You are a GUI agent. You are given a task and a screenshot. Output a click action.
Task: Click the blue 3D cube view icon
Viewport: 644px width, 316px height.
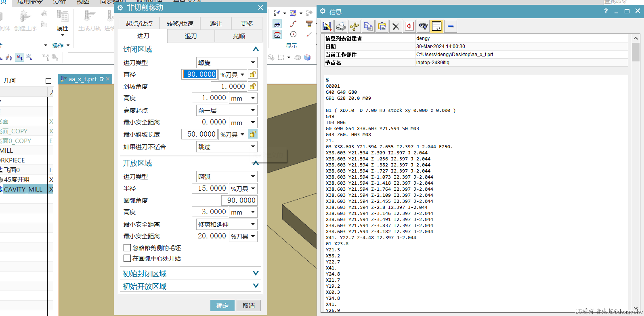[307, 57]
